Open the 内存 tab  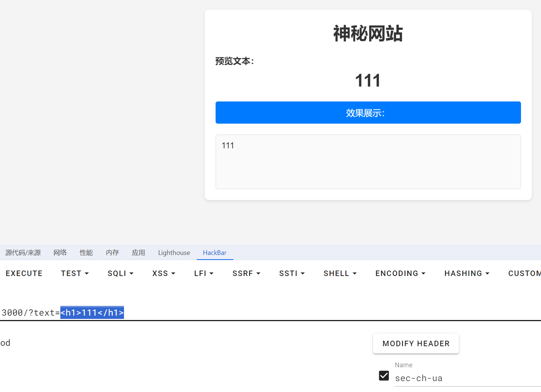(x=112, y=253)
